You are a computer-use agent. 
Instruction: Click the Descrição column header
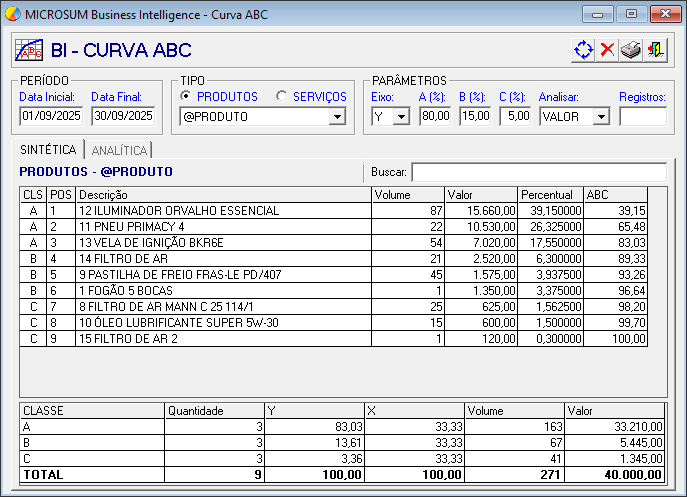pyautogui.click(x=223, y=195)
